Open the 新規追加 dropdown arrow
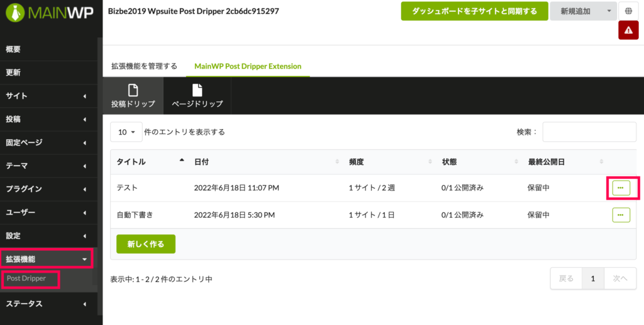This screenshot has width=644, height=325. click(x=609, y=11)
